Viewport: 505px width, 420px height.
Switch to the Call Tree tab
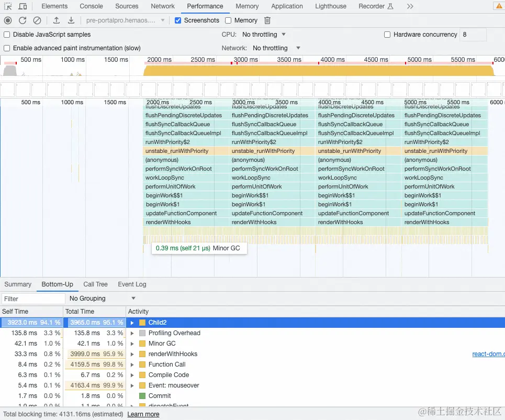(x=95, y=284)
